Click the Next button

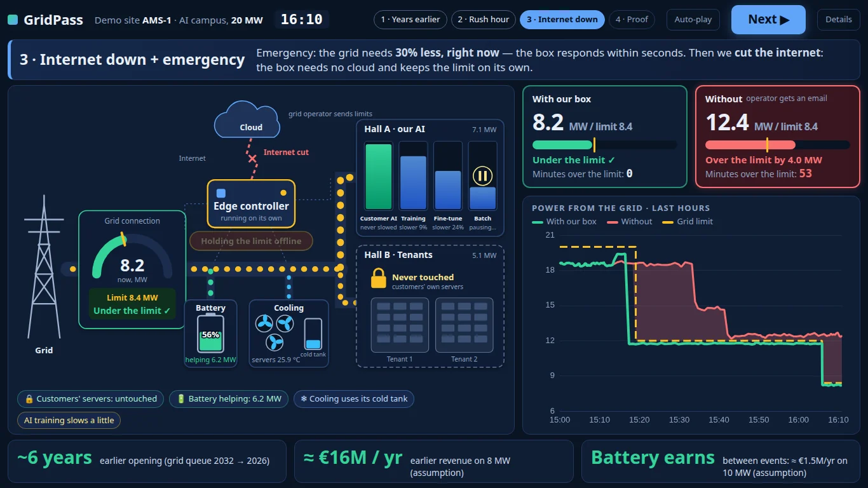(x=768, y=20)
